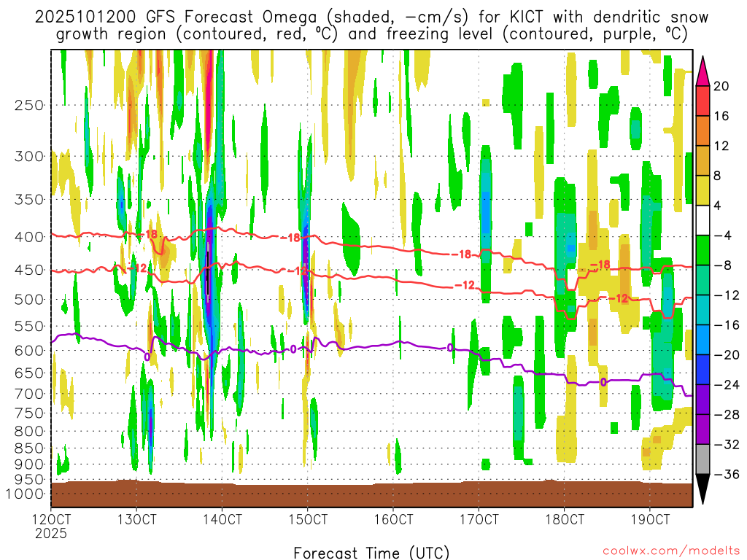Click the colorbar value label -24
Screen dimensions: 747x560
[x=727, y=384]
